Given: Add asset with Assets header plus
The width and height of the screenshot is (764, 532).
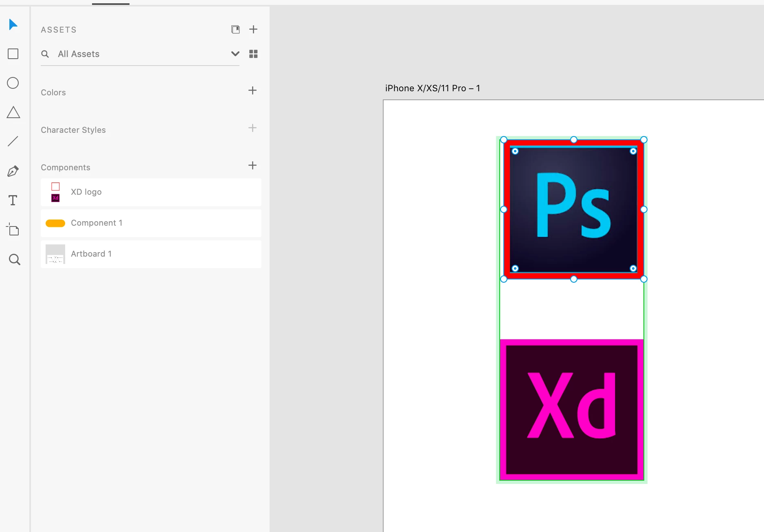Looking at the screenshot, I should coord(253,29).
